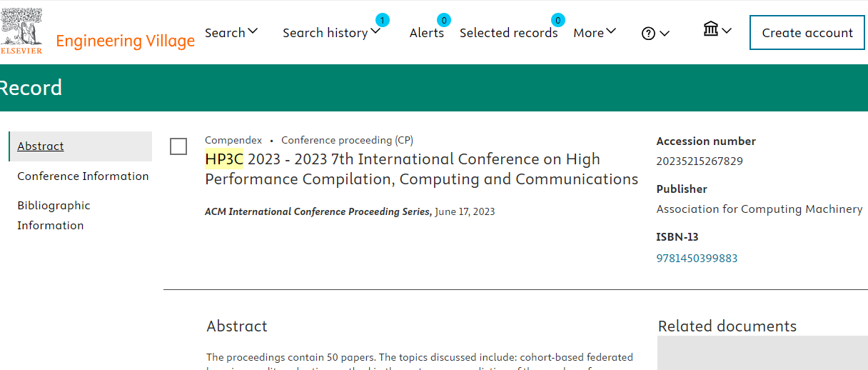
Task: Click the Related documents heading
Action: [727, 326]
